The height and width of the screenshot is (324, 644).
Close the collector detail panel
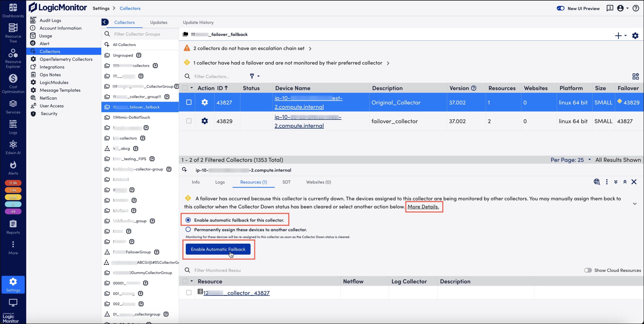click(x=634, y=182)
